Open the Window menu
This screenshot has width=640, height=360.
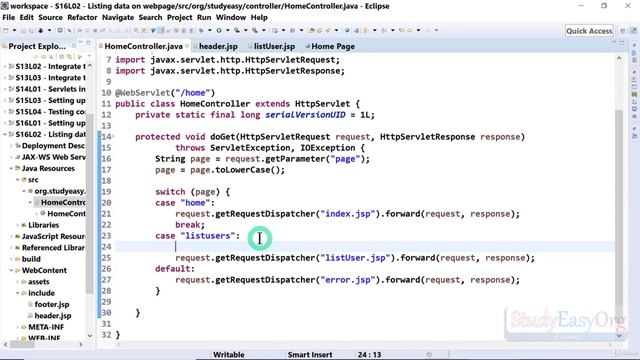point(231,18)
